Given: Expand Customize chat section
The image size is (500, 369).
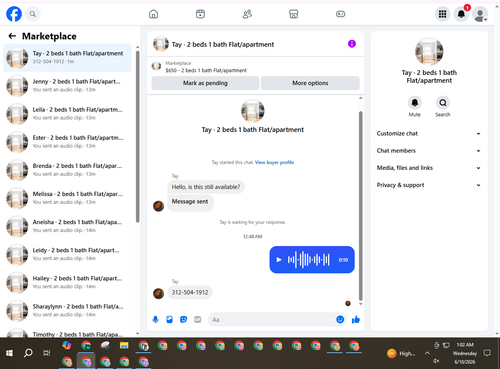Looking at the screenshot, I should pos(429,133).
